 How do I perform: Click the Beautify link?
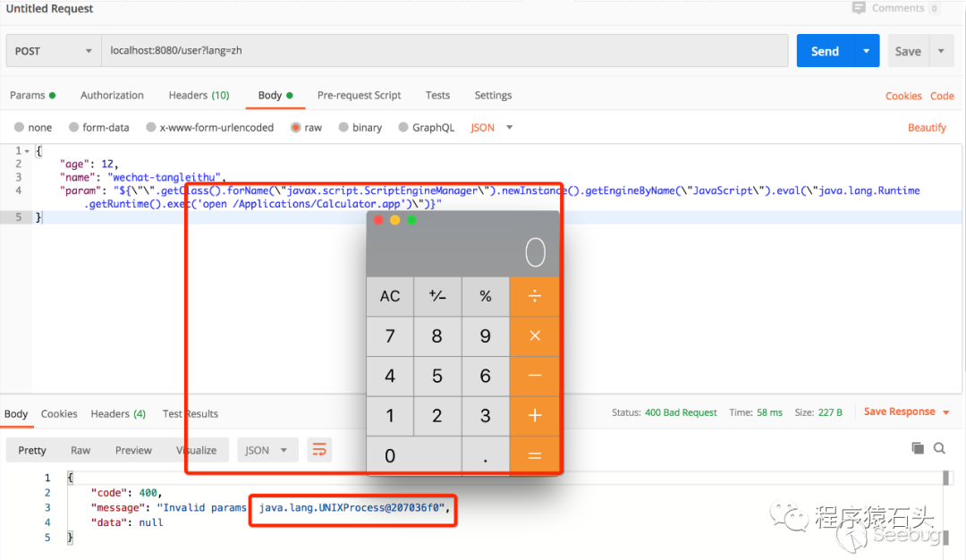[x=927, y=128]
